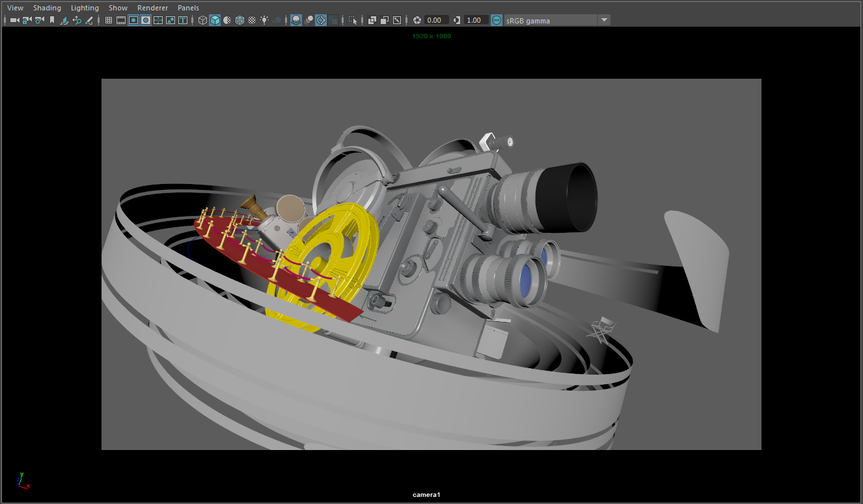Click the 1920 x 1080 resolution label
Viewport: 863px width, 504px height.
coord(431,36)
